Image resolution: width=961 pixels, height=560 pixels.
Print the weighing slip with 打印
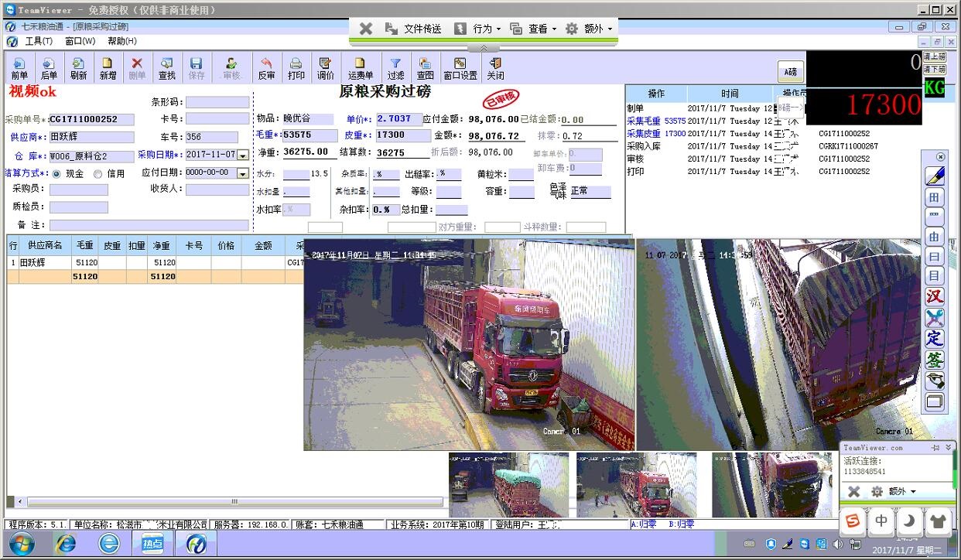(296, 68)
